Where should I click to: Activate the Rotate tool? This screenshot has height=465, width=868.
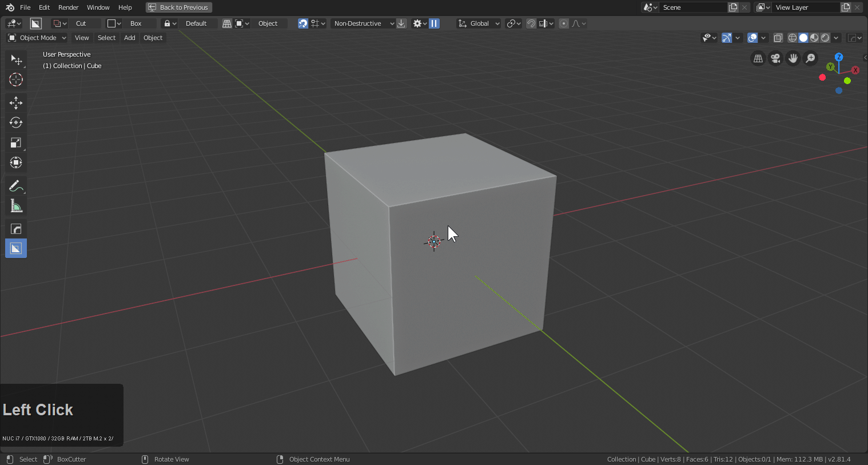(x=16, y=123)
